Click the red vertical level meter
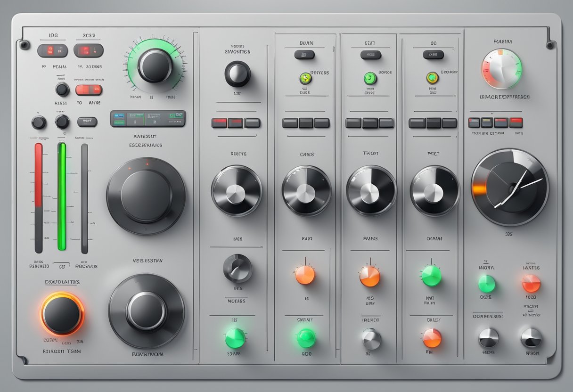Image resolution: width=573 pixels, height=392 pixels. [39, 198]
